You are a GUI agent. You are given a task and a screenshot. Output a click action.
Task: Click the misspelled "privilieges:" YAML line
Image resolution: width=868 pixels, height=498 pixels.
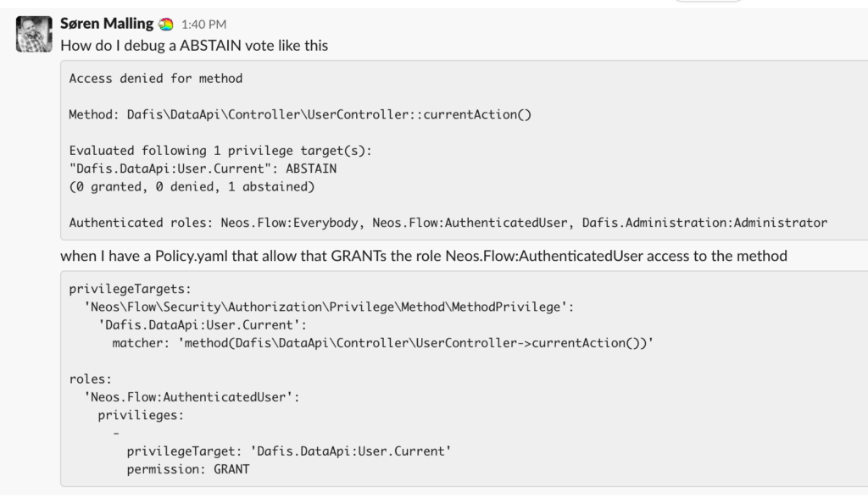(141, 416)
